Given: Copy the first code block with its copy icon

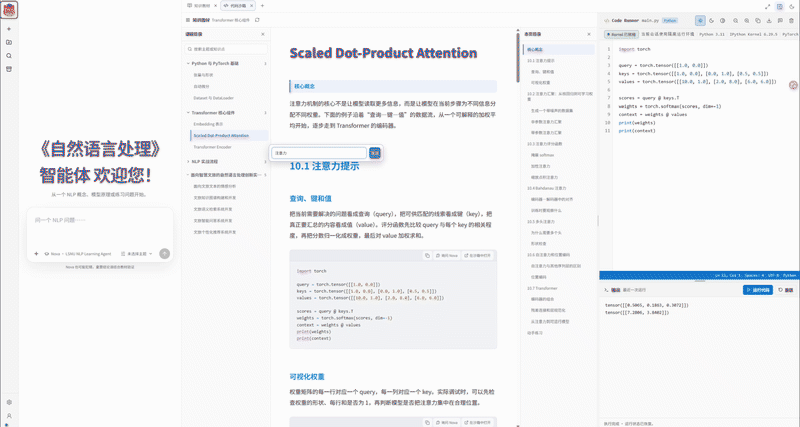Looking at the screenshot, I should coord(428,256).
